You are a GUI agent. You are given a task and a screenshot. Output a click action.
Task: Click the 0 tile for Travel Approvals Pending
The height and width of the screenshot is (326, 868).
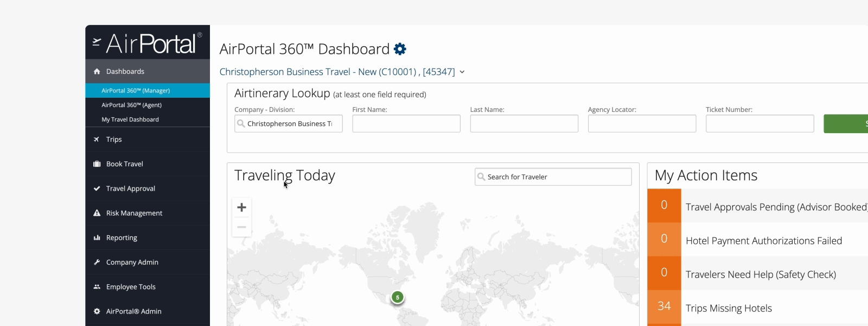point(664,205)
